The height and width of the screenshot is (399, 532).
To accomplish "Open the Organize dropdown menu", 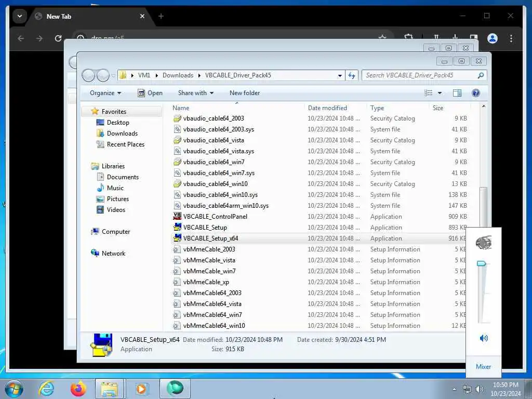I will coord(105,93).
